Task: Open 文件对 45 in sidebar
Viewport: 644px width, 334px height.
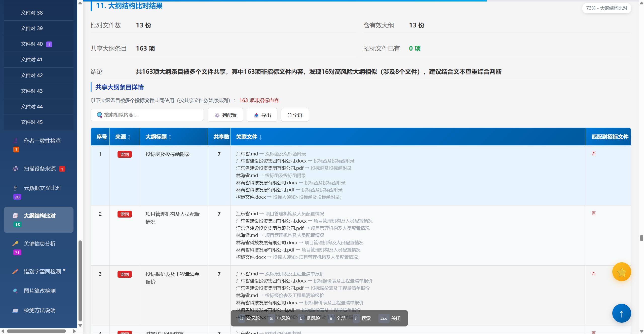Action: (39, 122)
